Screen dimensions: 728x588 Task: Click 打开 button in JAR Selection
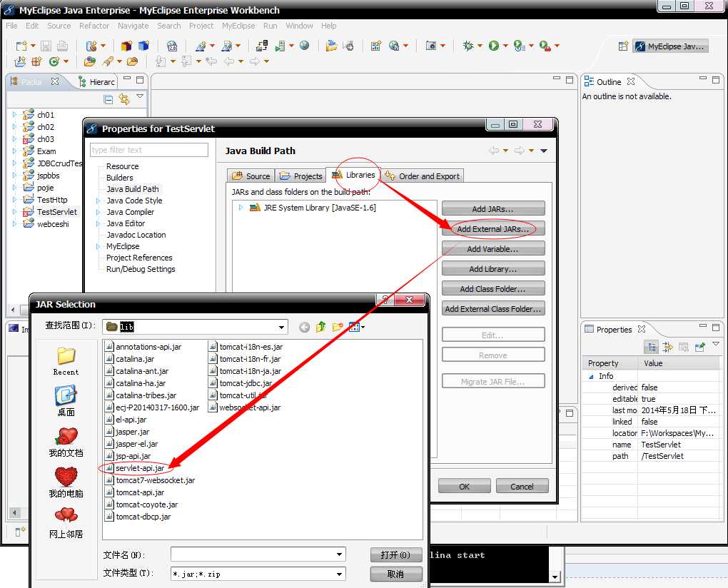(x=396, y=554)
